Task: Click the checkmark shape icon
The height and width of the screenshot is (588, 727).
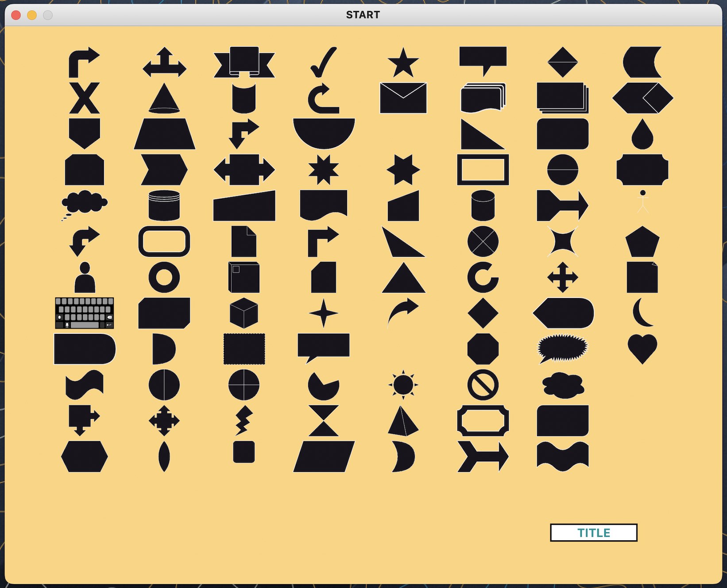Action: [324, 62]
